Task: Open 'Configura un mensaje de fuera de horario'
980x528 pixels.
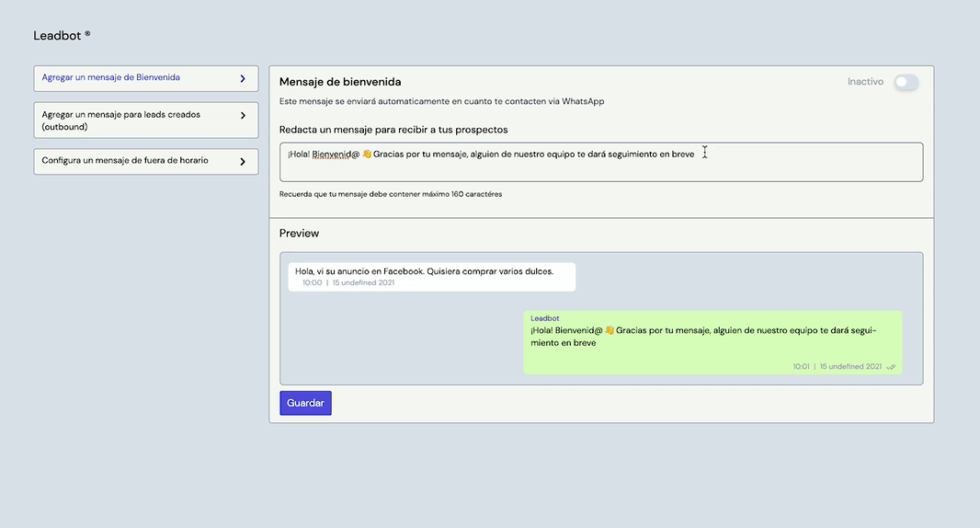Action: coord(145,161)
